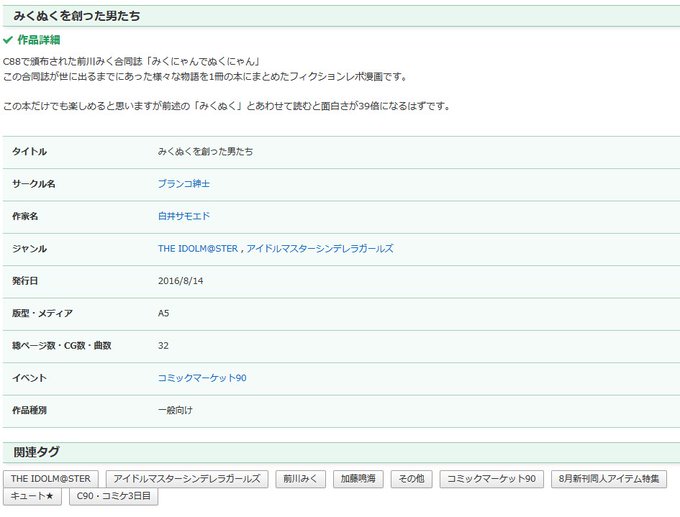Open THE IDOLM@STER genre link
680x517 pixels.
pos(198,249)
